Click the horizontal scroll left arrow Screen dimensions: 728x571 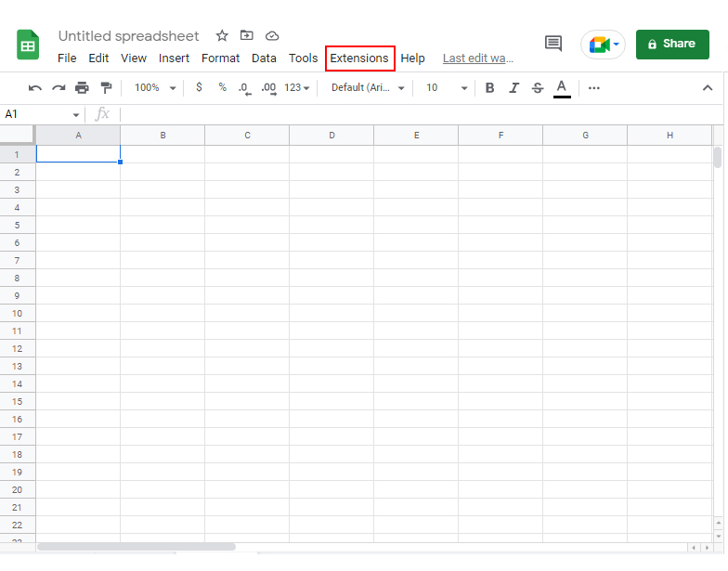pos(694,548)
